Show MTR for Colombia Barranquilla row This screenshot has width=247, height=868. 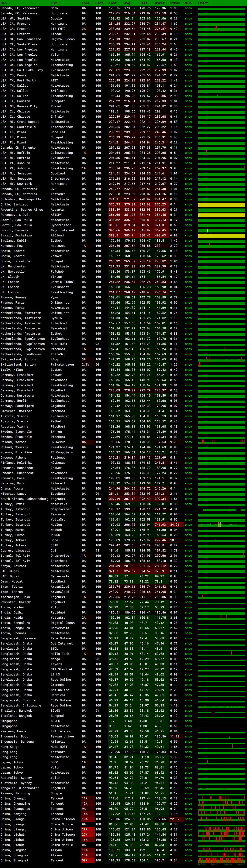tap(189, 199)
